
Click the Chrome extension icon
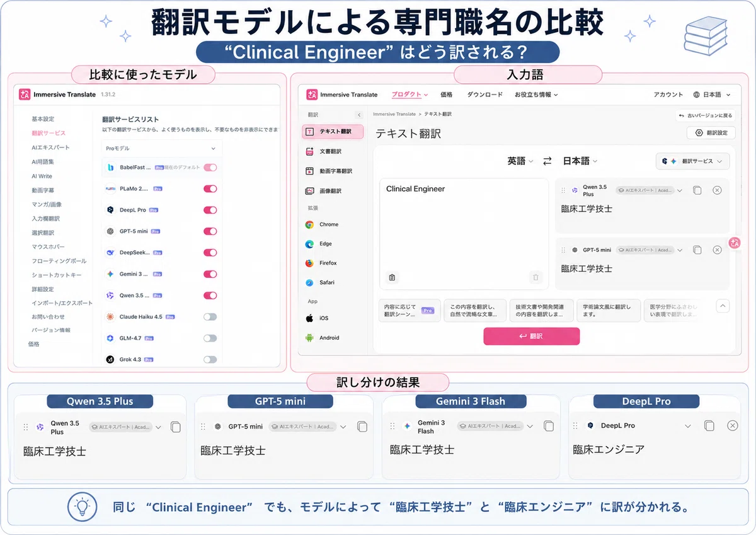pyautogui.click(x=309, y=224)
